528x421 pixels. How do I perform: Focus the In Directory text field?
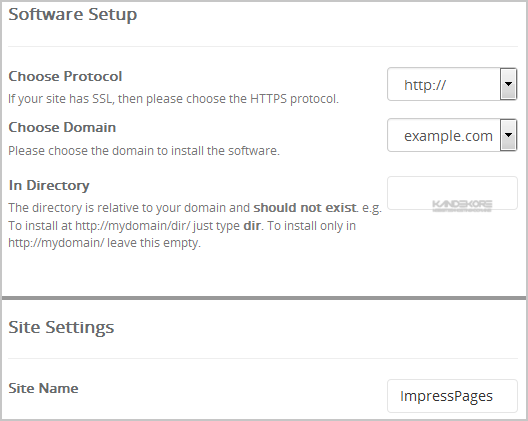point(452,193)
